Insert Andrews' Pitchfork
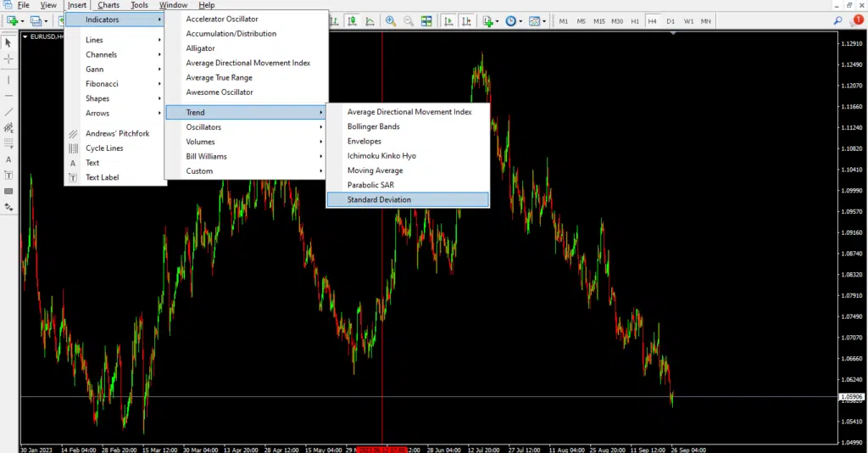The height and width of the screenshot is (453, 868). 115,133
